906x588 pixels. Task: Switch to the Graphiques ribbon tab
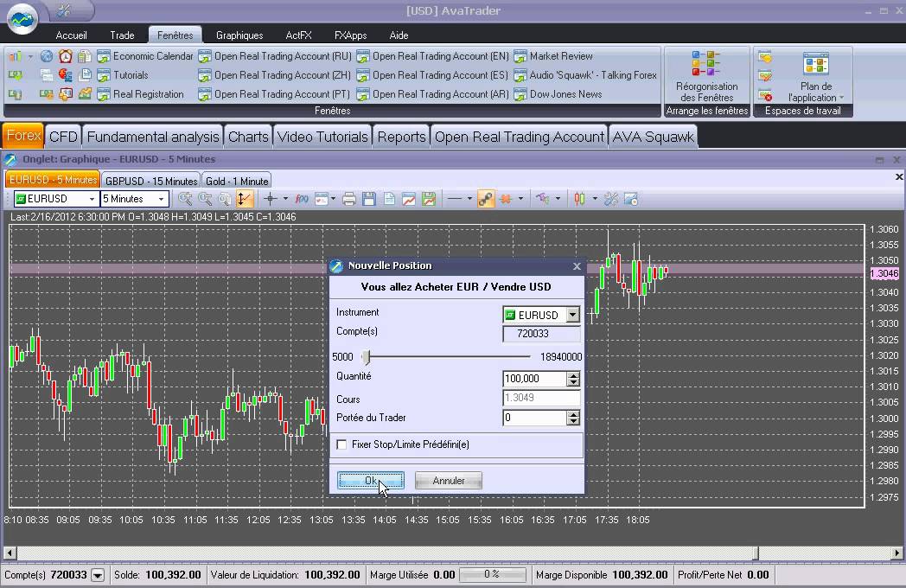tap(239, 35)
